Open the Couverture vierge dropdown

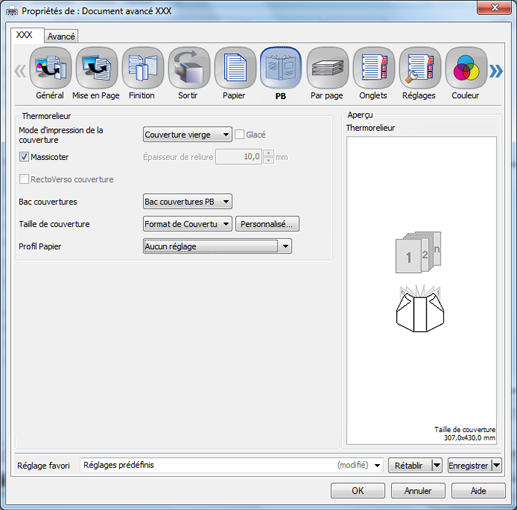point(188,134)
